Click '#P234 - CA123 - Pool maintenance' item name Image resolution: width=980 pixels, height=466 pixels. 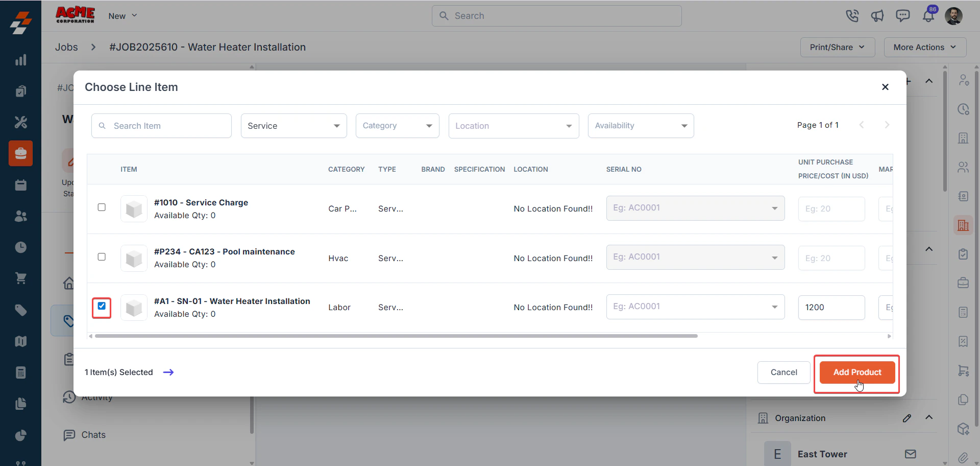click(225, 252)
